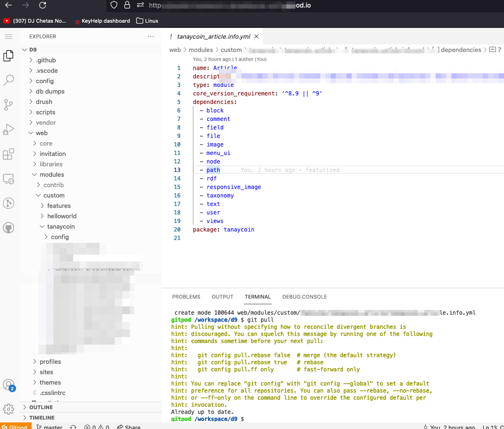This screenshot has height=429, width=504.
Task: Click the Gitpod status bar button
Action: tap(16, 427)
